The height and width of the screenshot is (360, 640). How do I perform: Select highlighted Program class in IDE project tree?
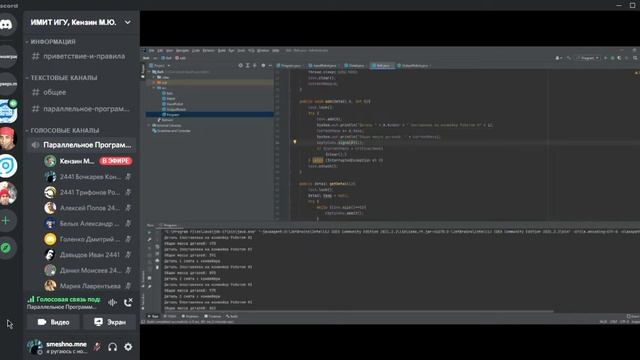coord(210,115)
